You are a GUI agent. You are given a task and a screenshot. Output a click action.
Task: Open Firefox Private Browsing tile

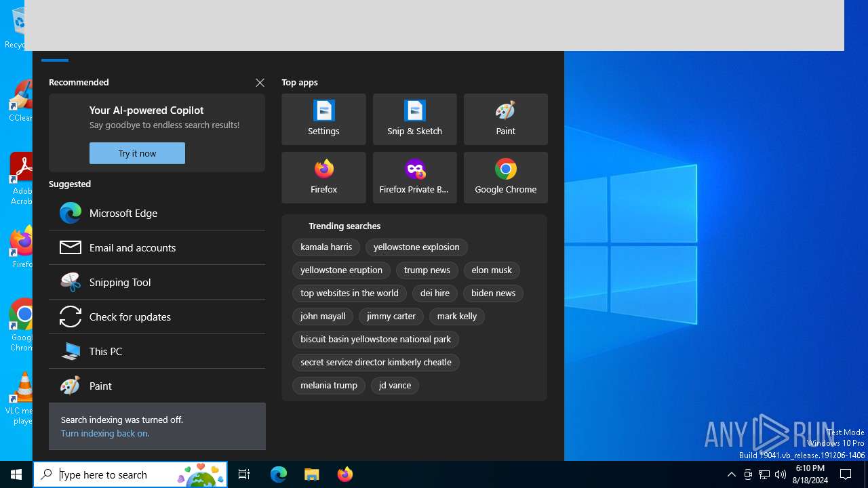pos(414,178)
